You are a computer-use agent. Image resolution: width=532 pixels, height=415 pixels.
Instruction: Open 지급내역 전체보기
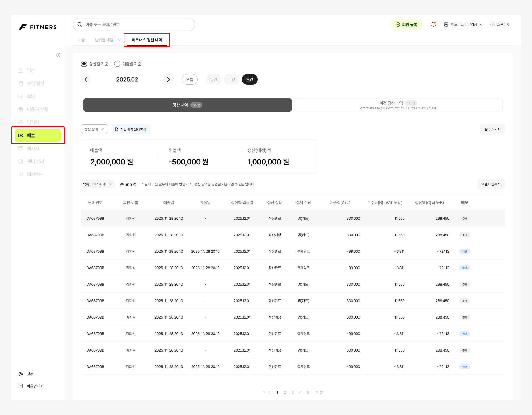(131, 129)
